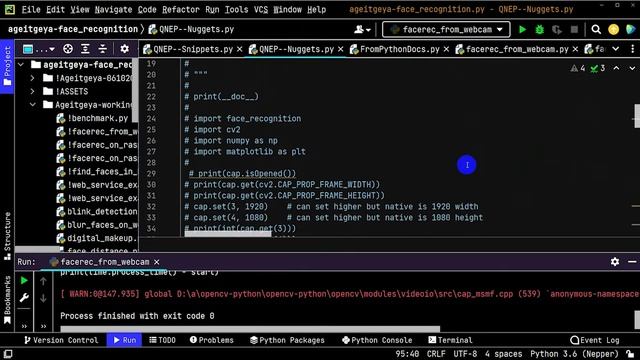Hide the Run tool window
Image resolution: width=640 pixels, height=360 pixels.
[632, 262]
